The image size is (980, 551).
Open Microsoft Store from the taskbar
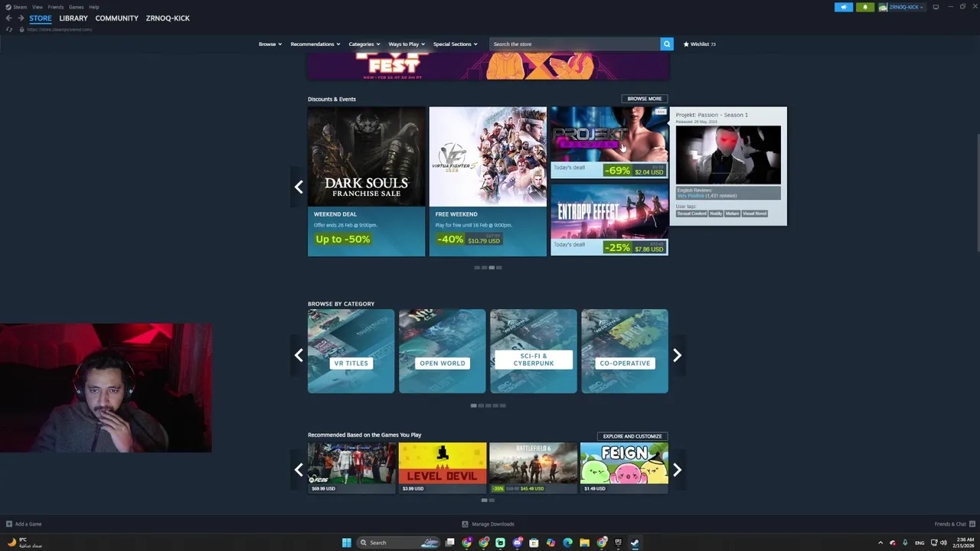(x=534, y=543)
